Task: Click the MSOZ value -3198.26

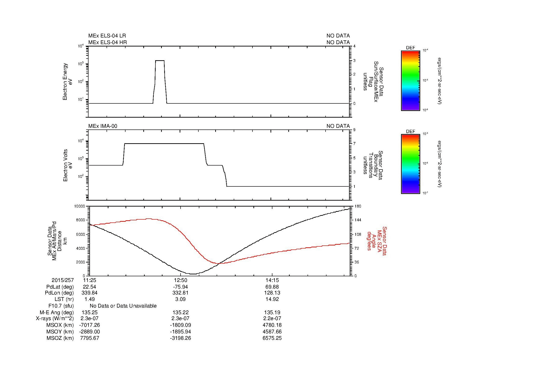Action: pyautogui.click(x=180, y=338)
